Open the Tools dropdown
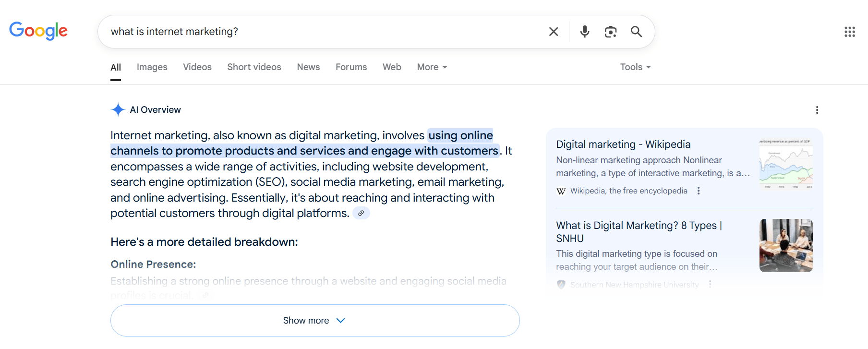Image resolution: width=868 pixels, height=349 pixels. (x=635, y=67)
